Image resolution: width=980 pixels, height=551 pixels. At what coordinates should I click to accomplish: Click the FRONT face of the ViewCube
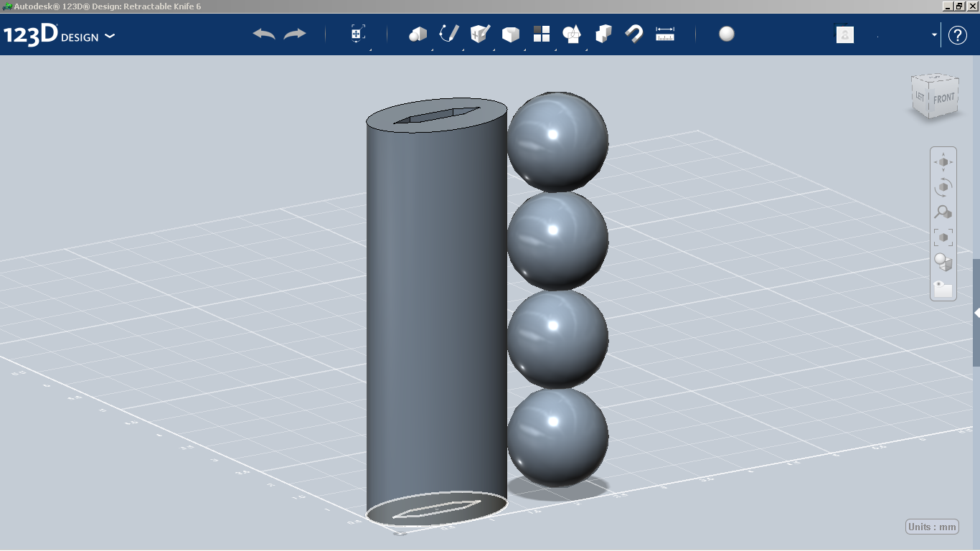click(x=943, y=97)
